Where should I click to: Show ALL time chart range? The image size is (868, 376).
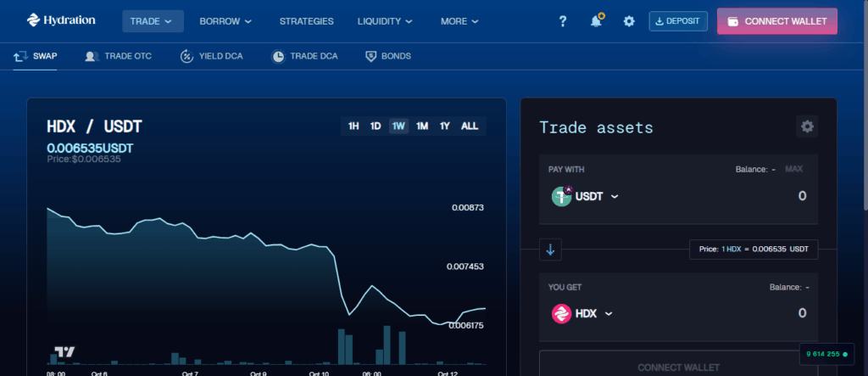[x=470, y=126]
